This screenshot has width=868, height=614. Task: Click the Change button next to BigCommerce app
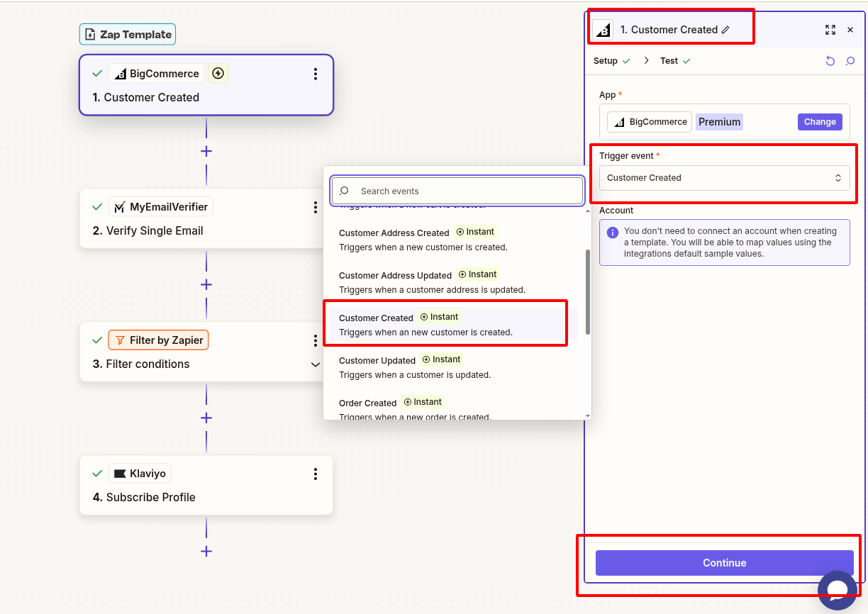click(x=819, y=121)
